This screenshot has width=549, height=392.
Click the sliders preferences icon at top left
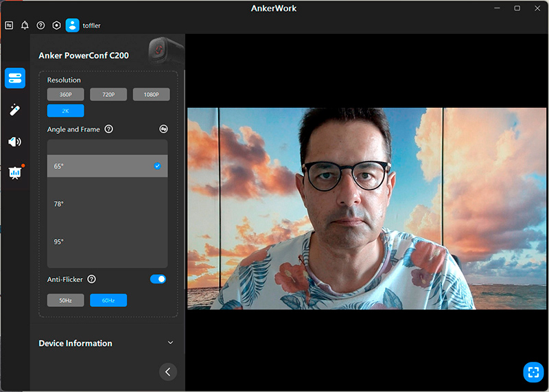[9, 25]
